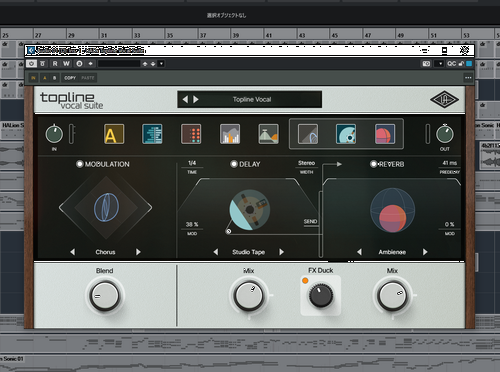Click bar 41 on the timeline ruler
Screen dimensions: 500x372
point(269,35)
